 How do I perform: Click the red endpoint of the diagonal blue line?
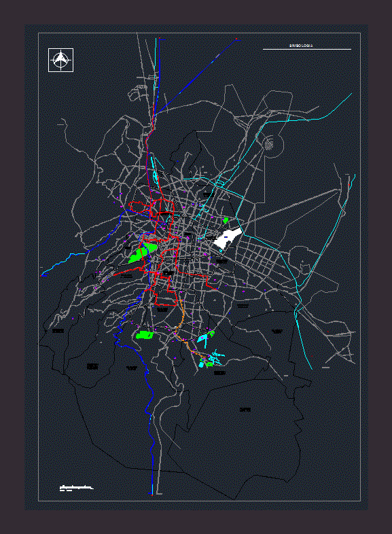[236, 39]
